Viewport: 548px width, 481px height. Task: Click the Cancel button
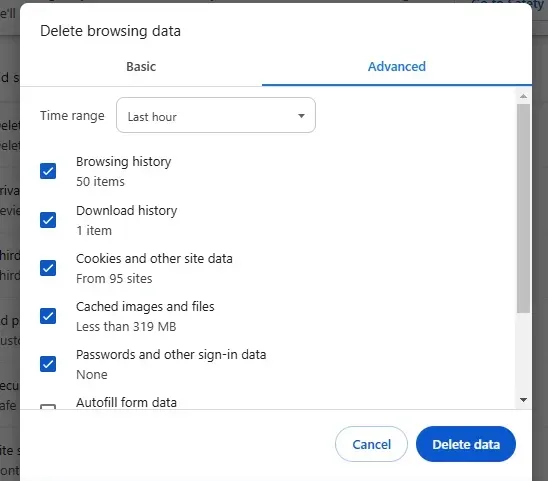371,444
